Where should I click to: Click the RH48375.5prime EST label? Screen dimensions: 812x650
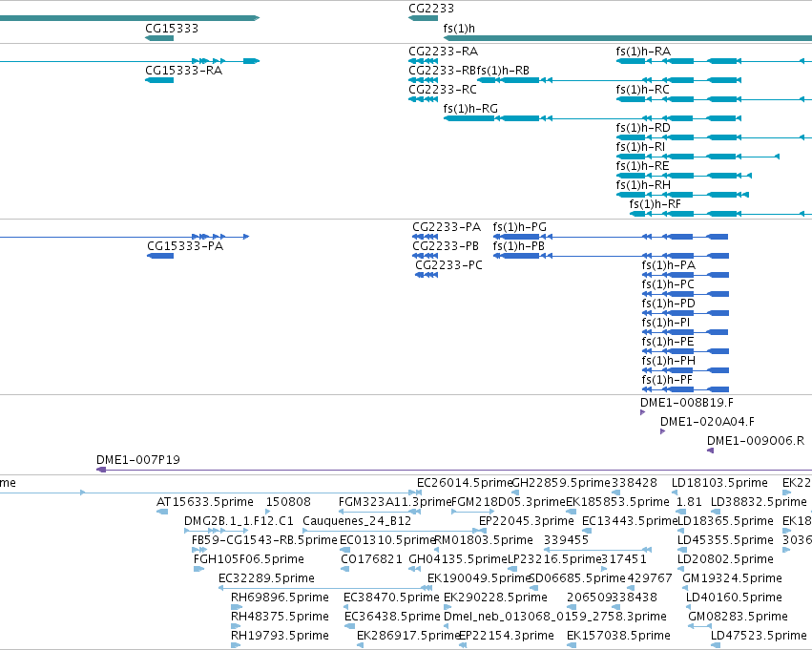point(280,617)
